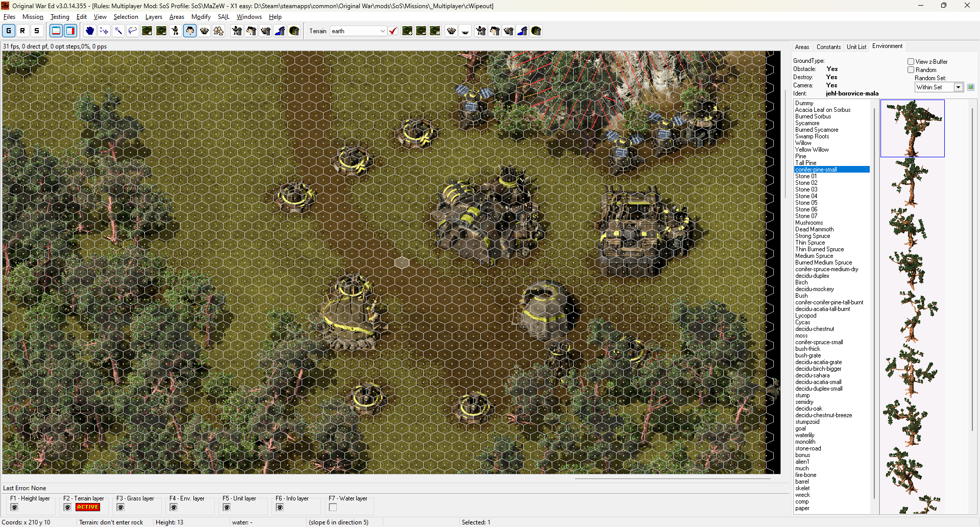Open the Terrain type dropdown

382,31
